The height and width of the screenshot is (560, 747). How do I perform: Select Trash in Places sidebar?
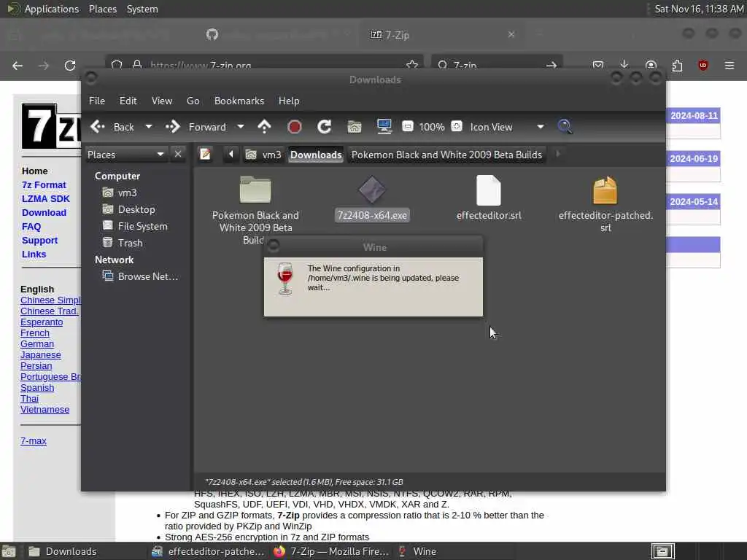(x=123, y=243)
